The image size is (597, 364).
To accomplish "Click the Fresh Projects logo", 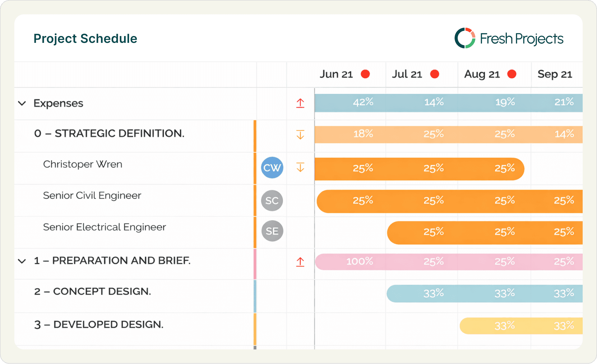I will pyautogui.click(x=509, y=39).
